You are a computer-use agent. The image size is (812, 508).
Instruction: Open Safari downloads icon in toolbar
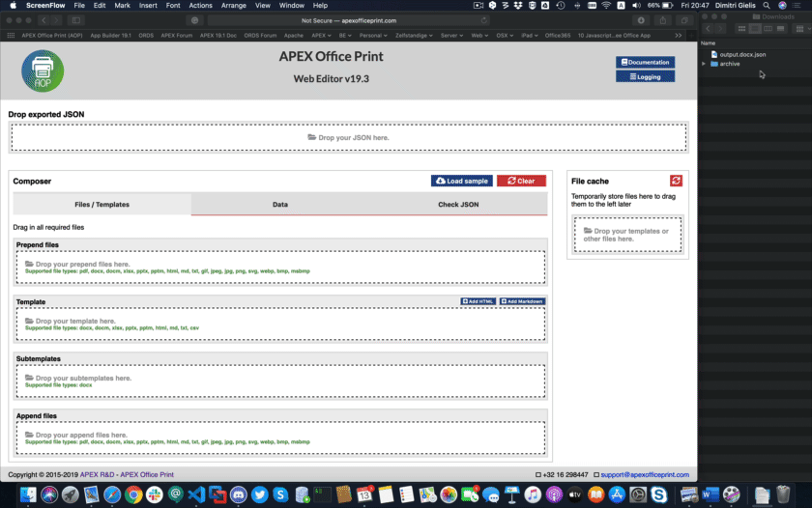[x=641, y=20]
